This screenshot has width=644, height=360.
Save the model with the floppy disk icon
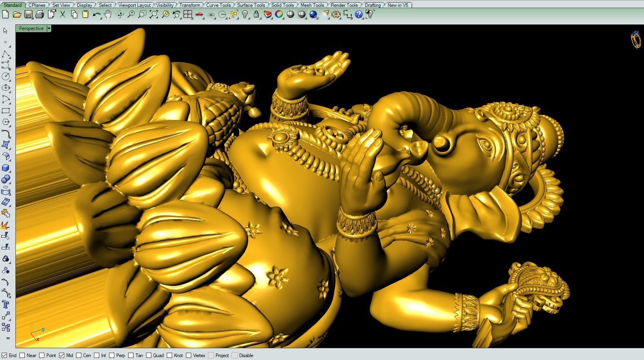coord(28,15)
